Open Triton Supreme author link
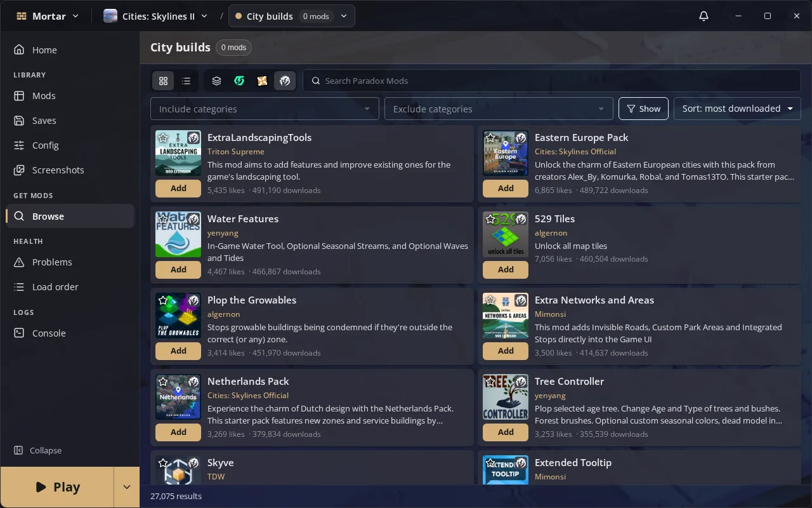This screenshot has height=508, width=812. [x=236, y=151]
